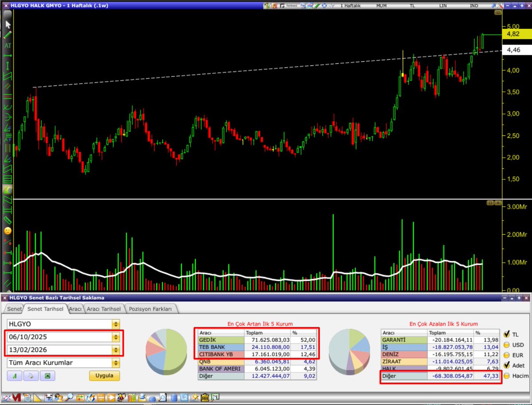Open the magnifying glass search icon
The height and width of the screenshot is (405, 532).
(x=69, y=397)
